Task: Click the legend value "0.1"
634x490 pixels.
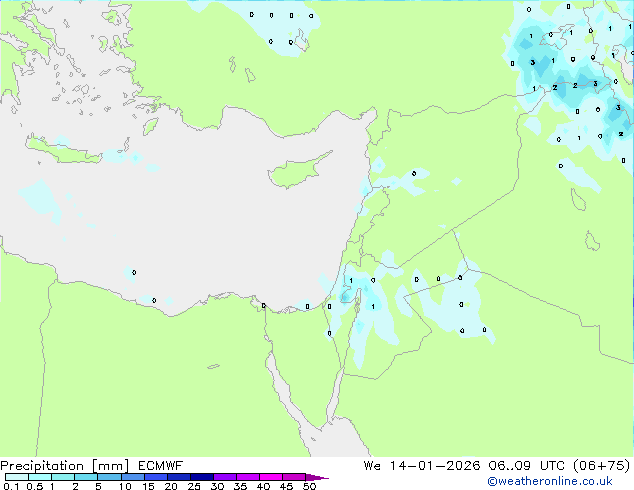Action: (x=11, y=486)
